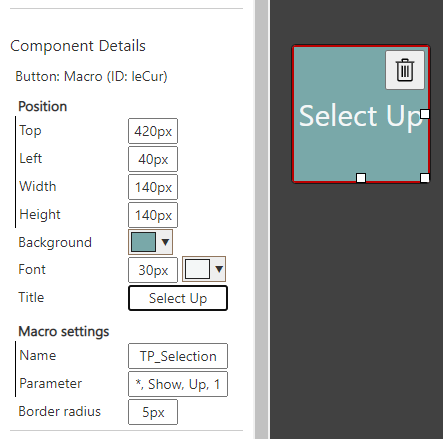443x439 pixels.
Task: Click the bottom-center resize handle of the component
Action: click(x=361, y=178)
